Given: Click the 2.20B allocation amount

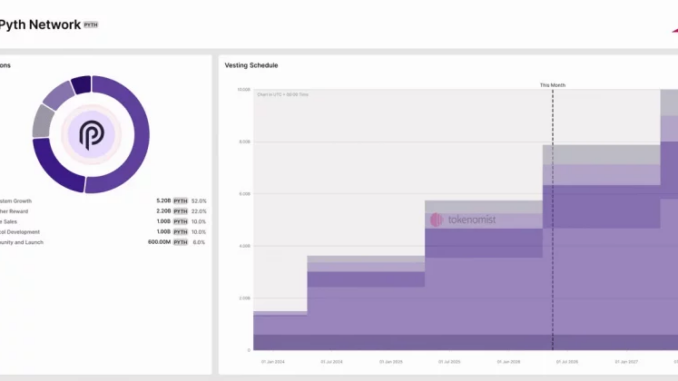Looking at the screenshot, I should click(x=163, y=211).
